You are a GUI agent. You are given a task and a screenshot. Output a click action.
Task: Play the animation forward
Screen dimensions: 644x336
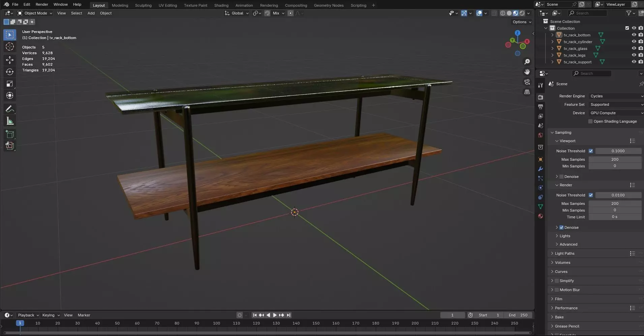[x=275, y=315]
